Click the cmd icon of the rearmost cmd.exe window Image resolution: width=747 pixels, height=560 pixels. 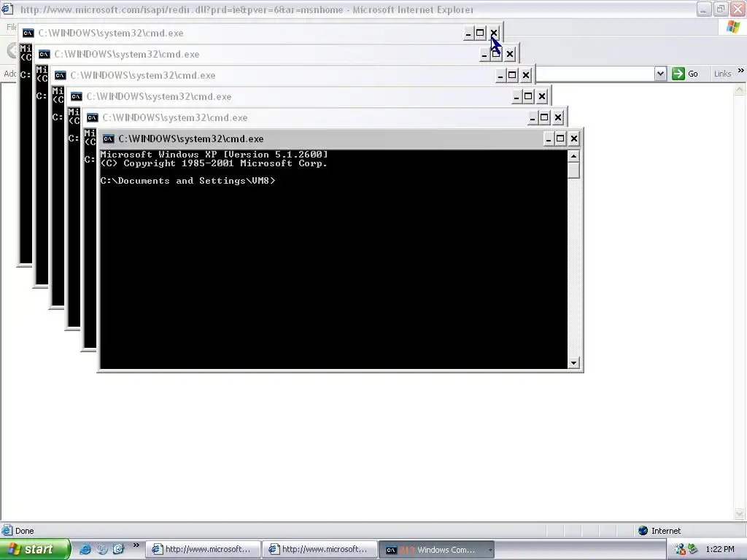(x=28, y=33)
